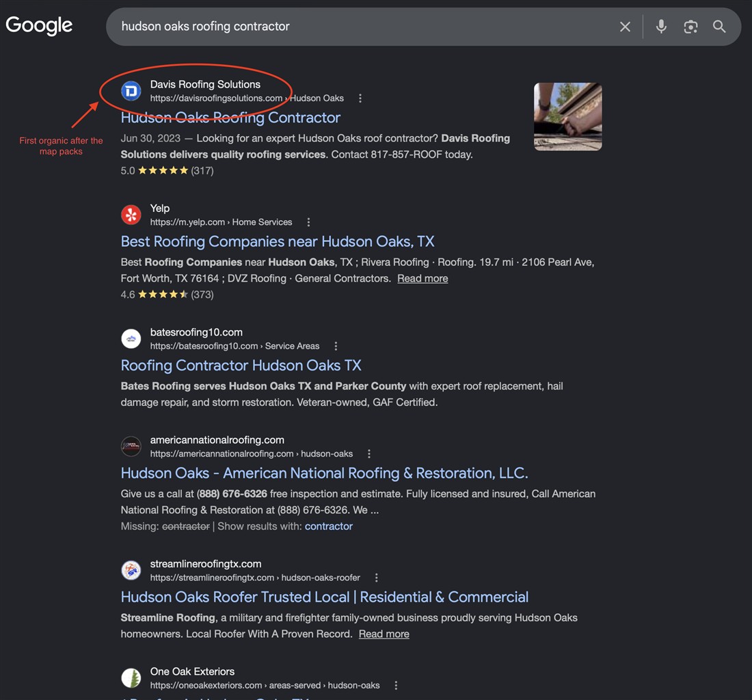Submit search with the magnifying glass icon
Viewport: 752px width, 700px height.
pos(719,27)
